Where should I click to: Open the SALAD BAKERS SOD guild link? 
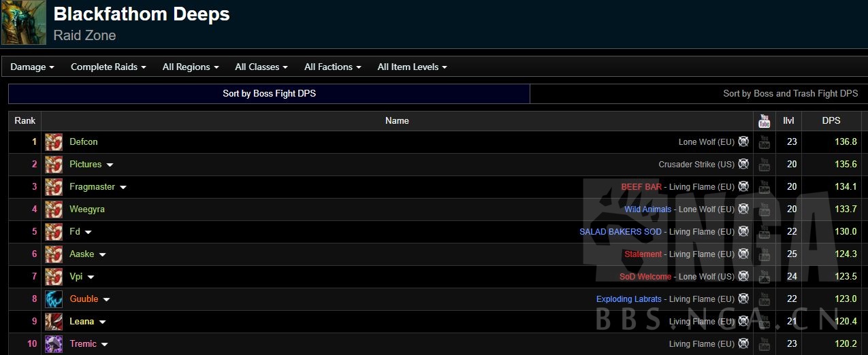[620, 232]
